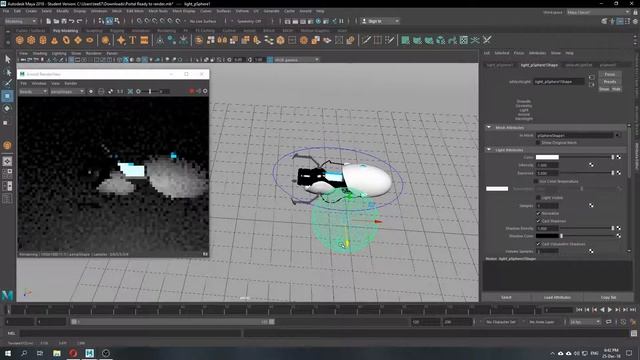The height and width of the screenshot is (360, 640).
Task: Open the Poly Modeling shelf tab
Action: pyautogui.click(x=65, y=31)
